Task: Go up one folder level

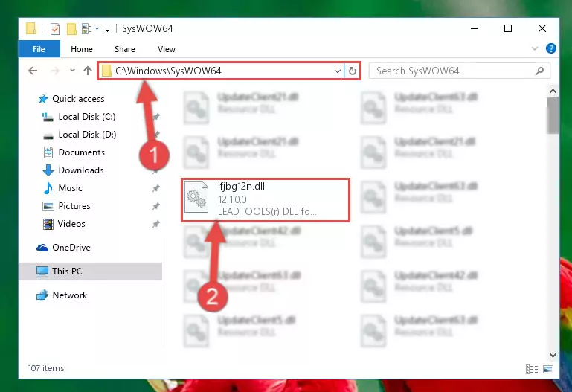Action: [88, 71]
